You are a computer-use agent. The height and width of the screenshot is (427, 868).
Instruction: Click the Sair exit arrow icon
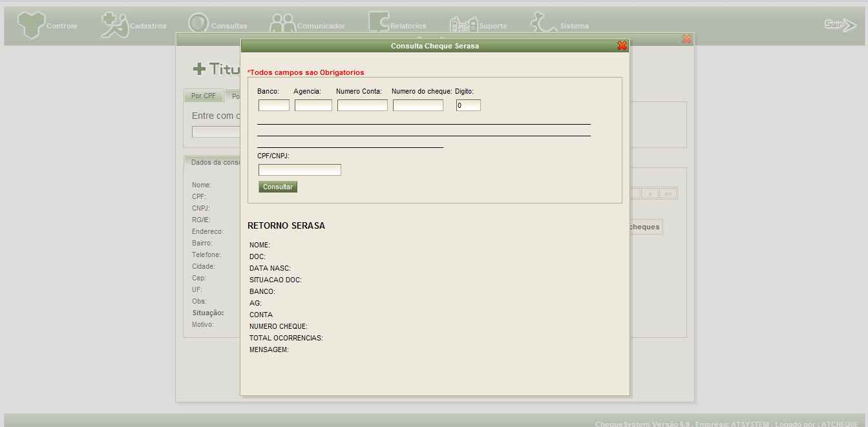(x=840, y=25)
